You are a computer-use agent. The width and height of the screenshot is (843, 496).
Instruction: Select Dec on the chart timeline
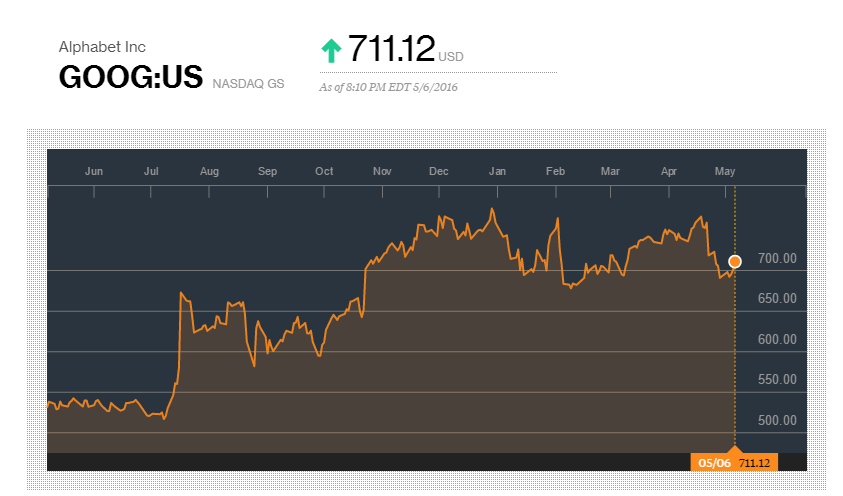click(x=439, y=171)
